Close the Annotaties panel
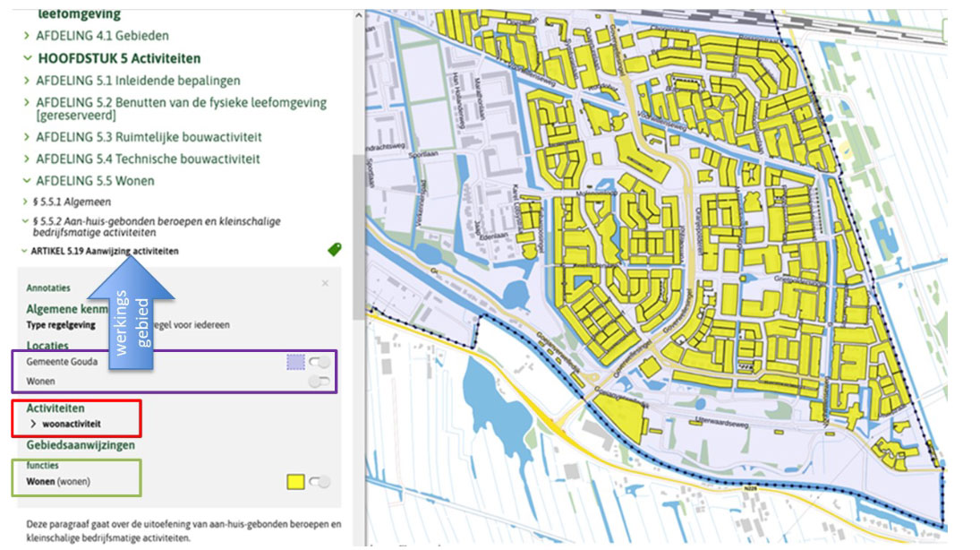The width and height of the screenshot is (980, 550). pos(325,283)
